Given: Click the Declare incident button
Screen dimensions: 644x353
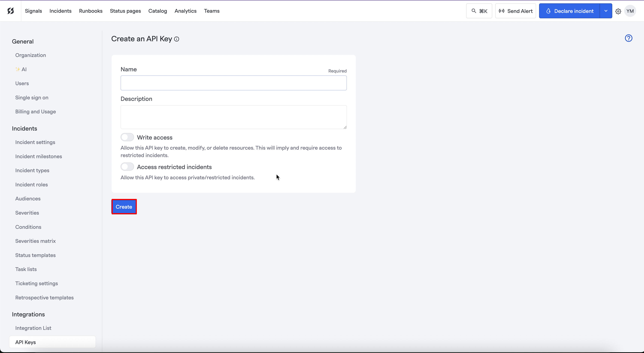Looking at the screenshot, I should (x=569, y=11).
